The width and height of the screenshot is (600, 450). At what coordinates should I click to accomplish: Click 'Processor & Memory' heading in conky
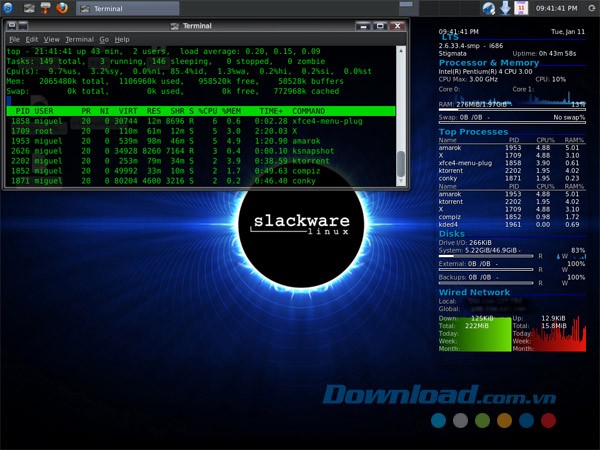(489, 63)
